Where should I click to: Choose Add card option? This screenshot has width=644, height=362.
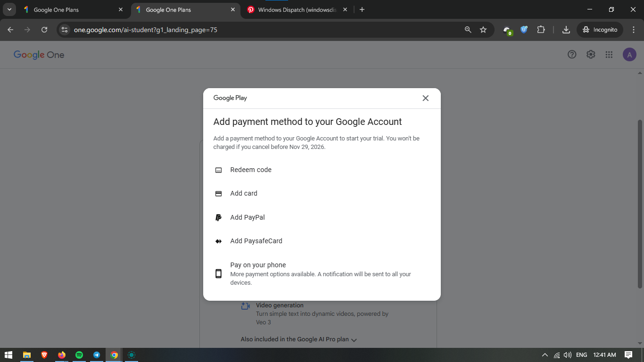(x=244, y=194)
